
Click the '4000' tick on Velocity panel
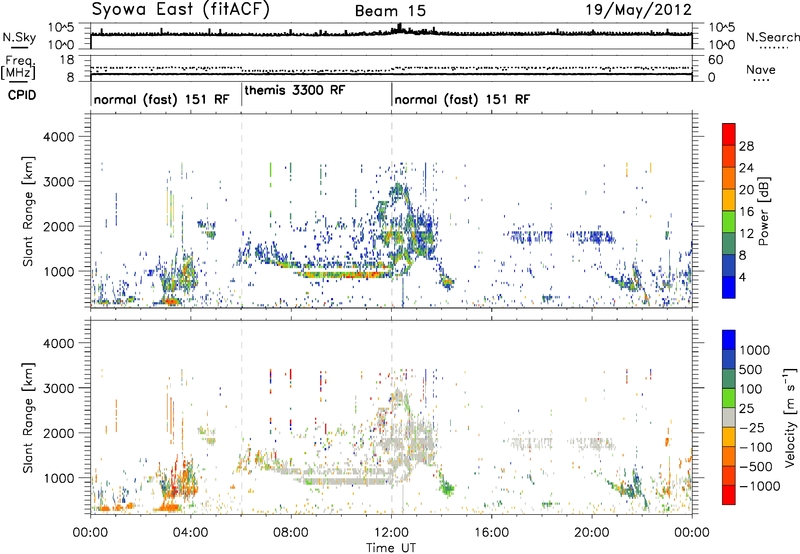pyautogui.click(x=58, y=343)
